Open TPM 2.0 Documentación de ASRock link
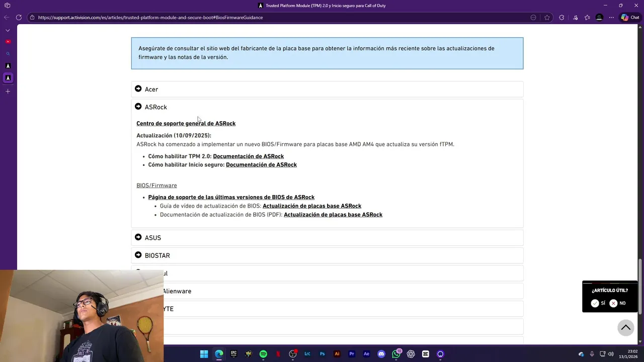 pos(248,156)
